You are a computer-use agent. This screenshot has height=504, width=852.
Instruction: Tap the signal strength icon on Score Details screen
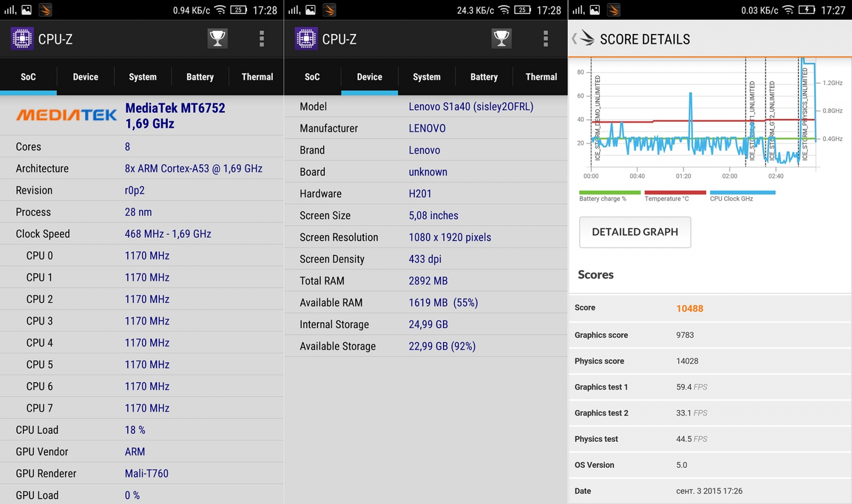(578, 10)
